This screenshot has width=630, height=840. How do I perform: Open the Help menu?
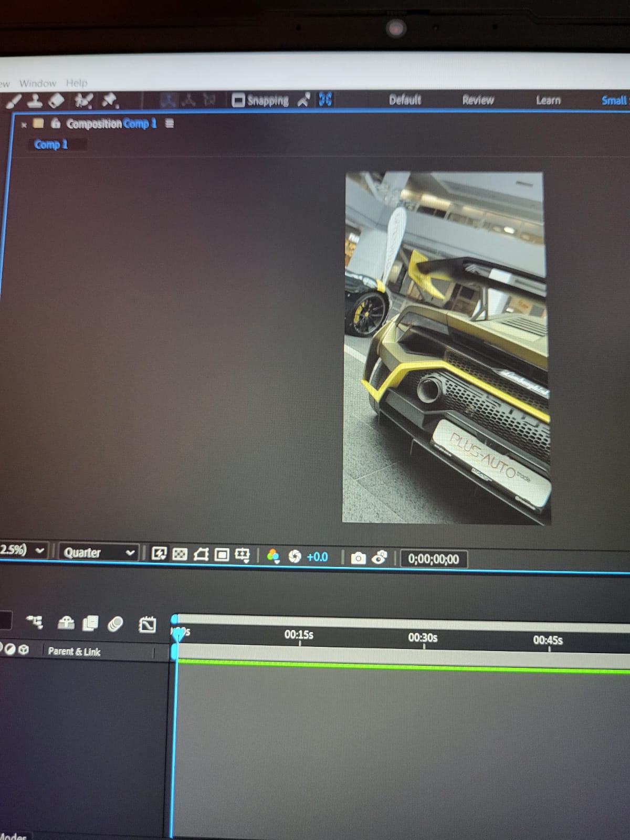coord(77,82)
